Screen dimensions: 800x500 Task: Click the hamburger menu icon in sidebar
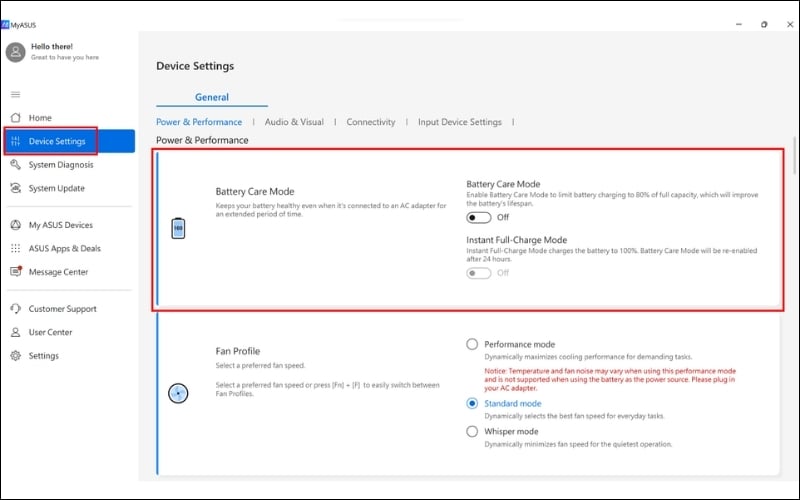click(15, 94)
